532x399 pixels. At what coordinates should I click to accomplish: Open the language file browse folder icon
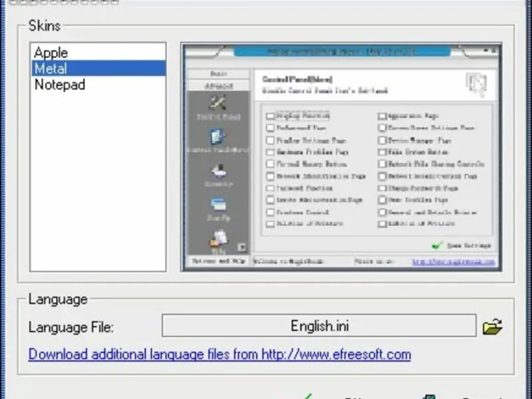492,327
